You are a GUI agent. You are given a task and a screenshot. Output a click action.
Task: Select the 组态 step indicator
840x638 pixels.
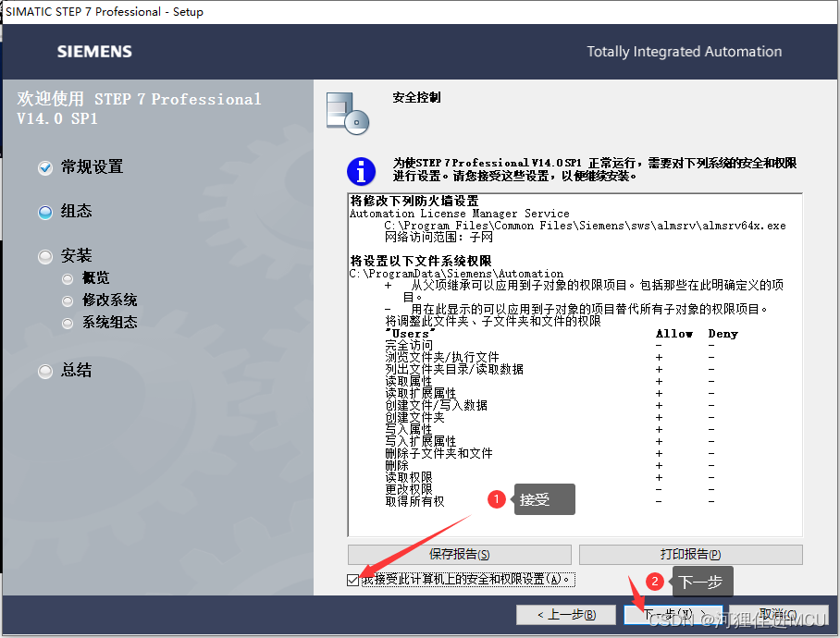(x=45, y=212)
